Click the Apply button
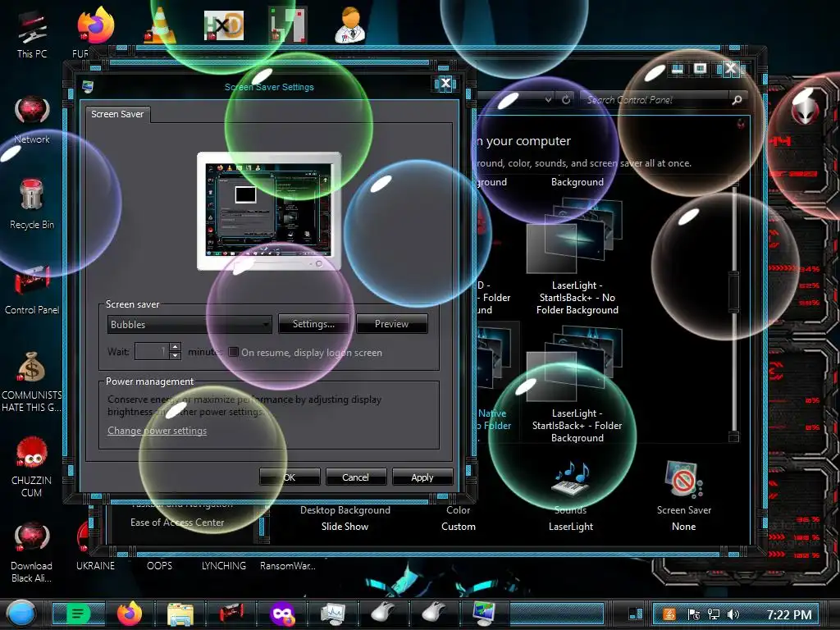840x630 pixels. (422, 477)
